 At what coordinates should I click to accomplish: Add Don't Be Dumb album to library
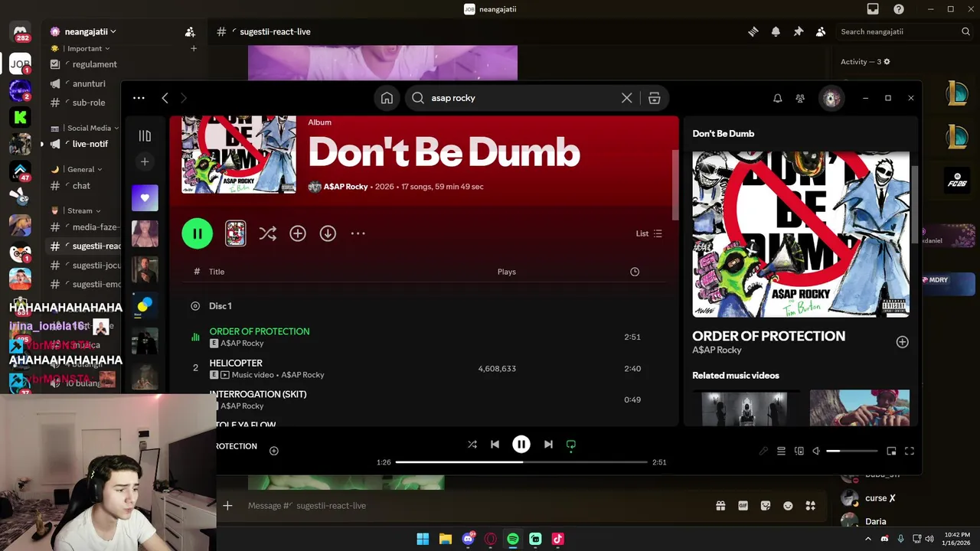298,233
